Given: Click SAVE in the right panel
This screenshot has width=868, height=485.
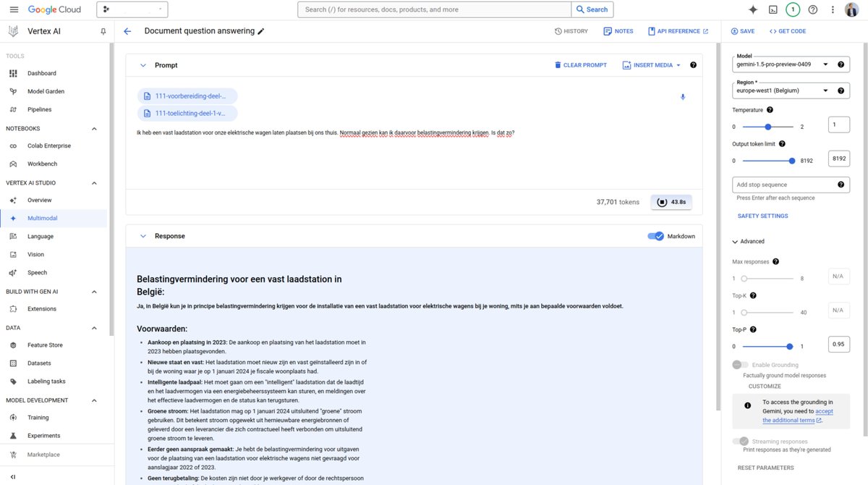Looking at the screenshot, I should click(743, 31).
